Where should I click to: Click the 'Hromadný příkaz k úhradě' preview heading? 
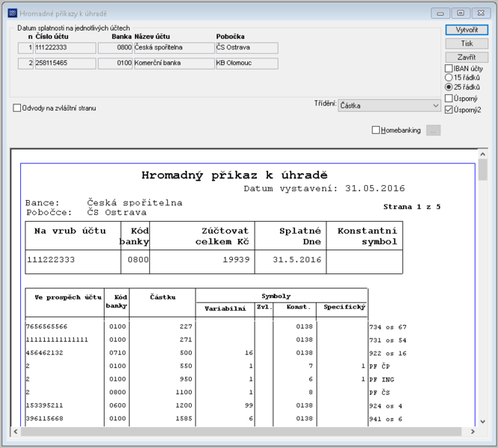234,175
